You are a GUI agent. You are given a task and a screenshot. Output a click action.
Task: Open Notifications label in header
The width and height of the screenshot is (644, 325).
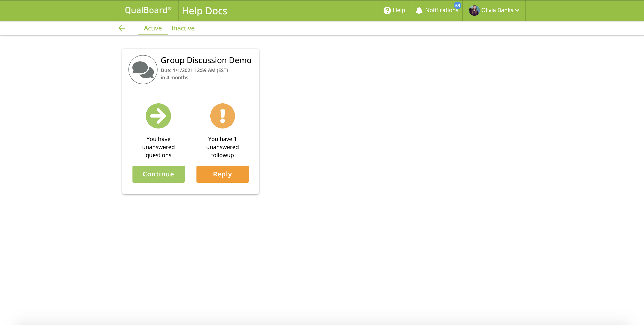coord(441,10)
